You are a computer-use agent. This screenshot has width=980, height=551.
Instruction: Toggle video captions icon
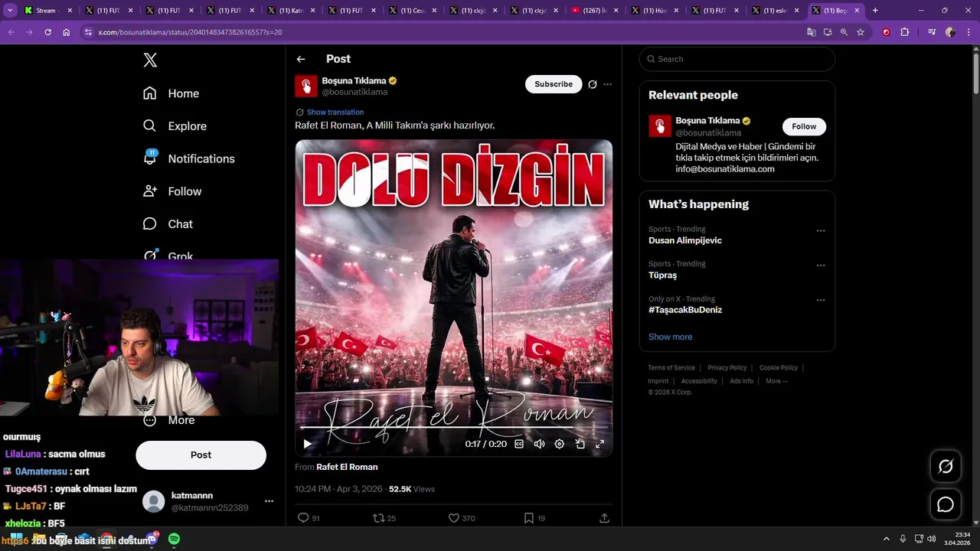coord(519,444)
